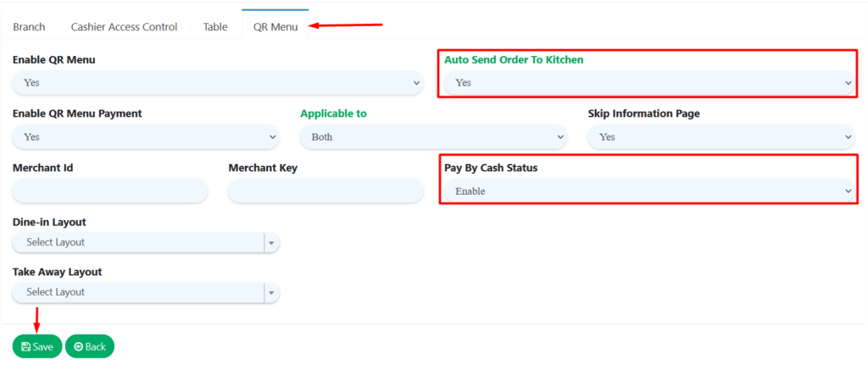Focus the Merchant Id field

click(x=110, y=191)
